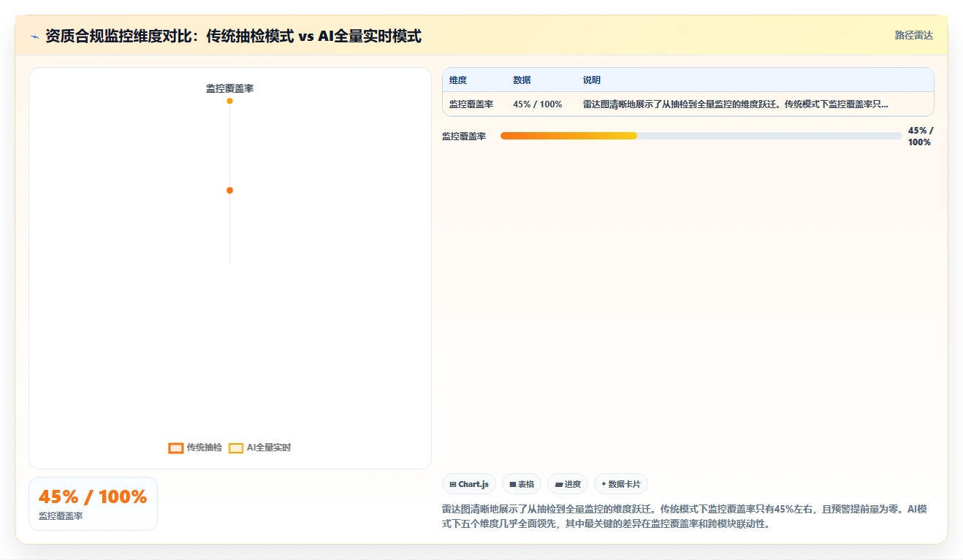This screenshot has width=963, height=560.
Task: Click the yellow AI全量实时 data point on chart
Action: coord(229,101)
